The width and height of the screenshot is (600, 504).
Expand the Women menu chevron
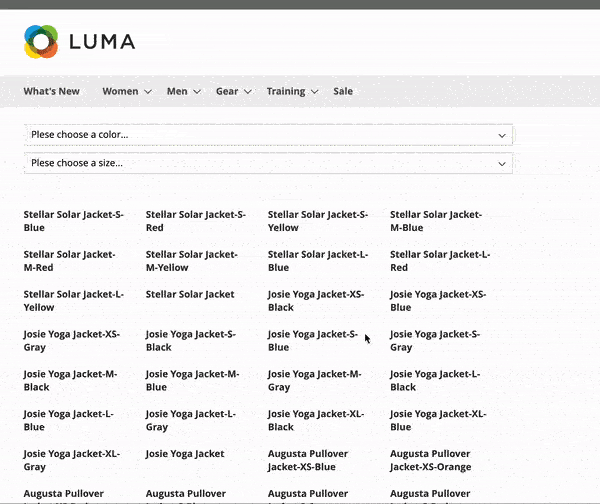tap(148, 92)
